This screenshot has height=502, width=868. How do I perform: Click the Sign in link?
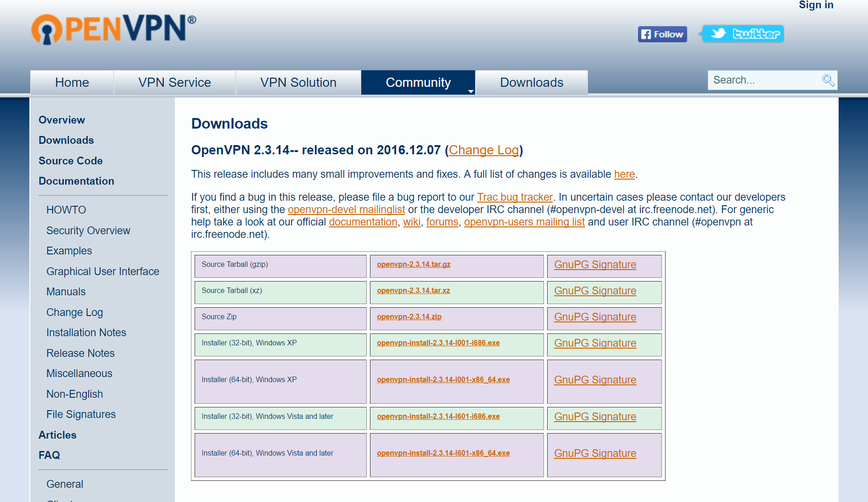pyautogui.click(x=816, y=5)
